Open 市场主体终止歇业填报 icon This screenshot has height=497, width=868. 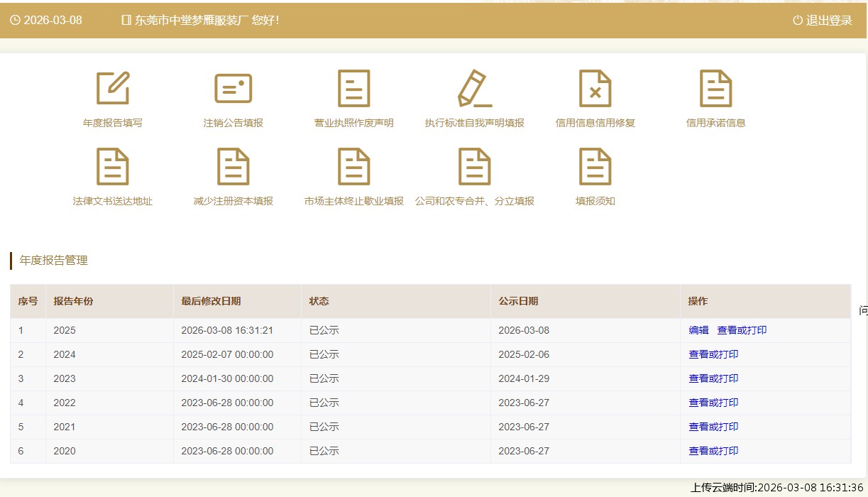[354, 167]
